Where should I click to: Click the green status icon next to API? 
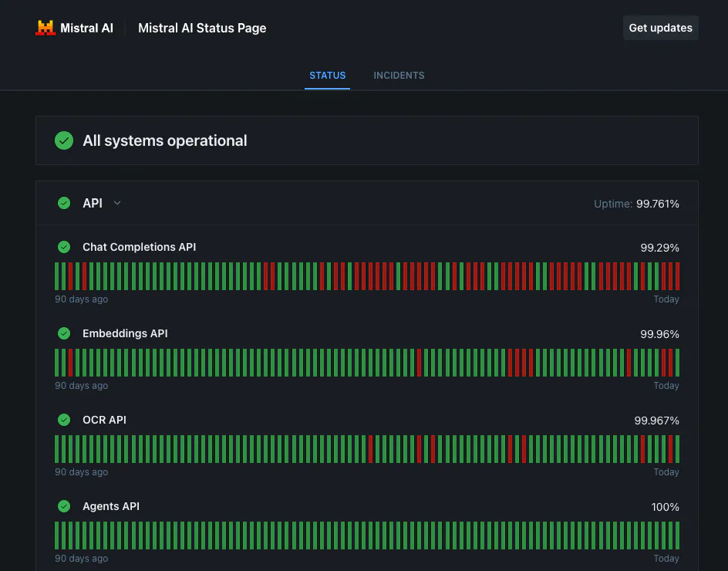coord(64,203)
